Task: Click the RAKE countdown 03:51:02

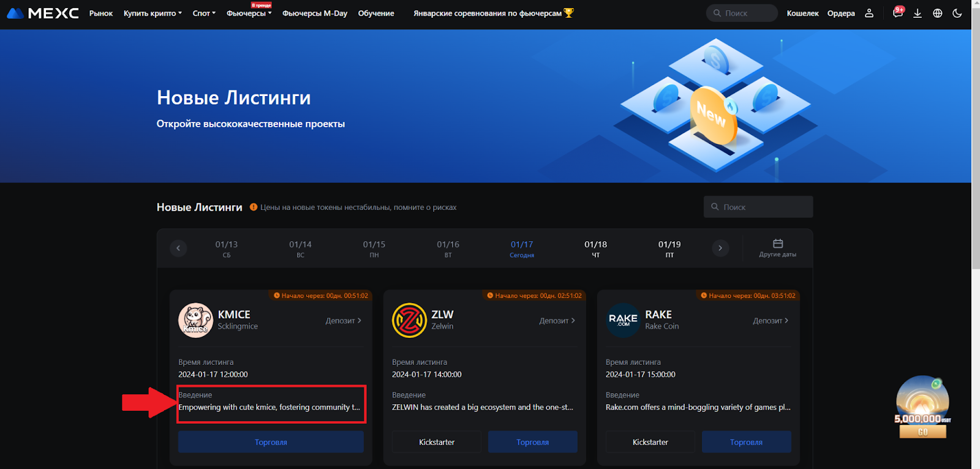Action: tap(748, 296)
